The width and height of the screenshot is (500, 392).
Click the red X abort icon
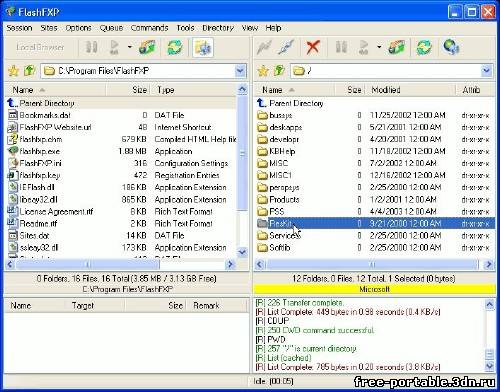coord(313,47)
